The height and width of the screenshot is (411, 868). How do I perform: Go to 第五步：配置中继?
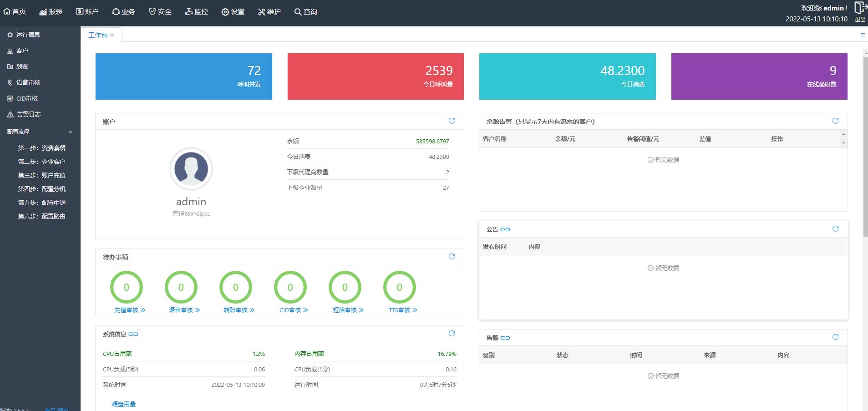pyautogui.click(x=42, y=203)
